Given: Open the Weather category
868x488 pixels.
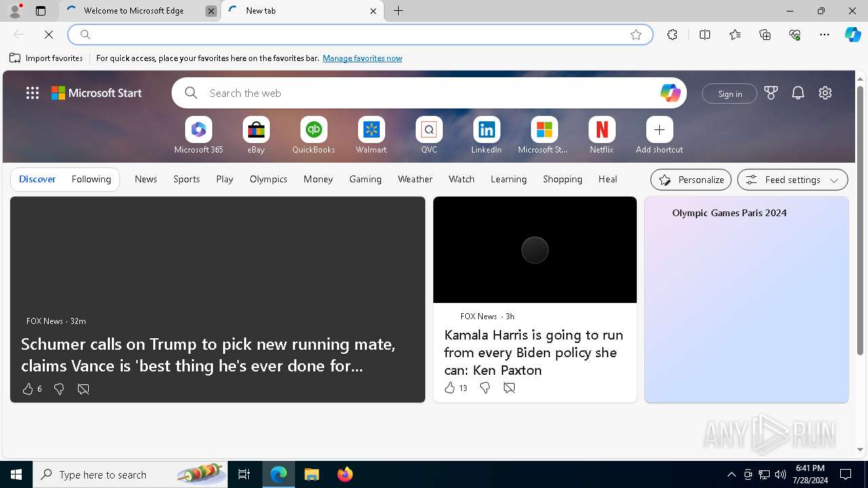Looking at the screenshot, I should point(415,179).
